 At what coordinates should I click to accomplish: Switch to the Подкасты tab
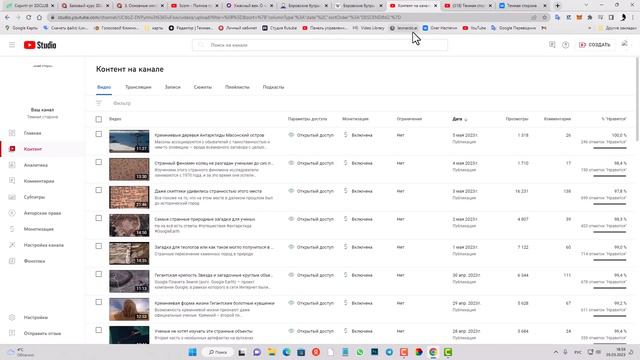click(273, 87)
